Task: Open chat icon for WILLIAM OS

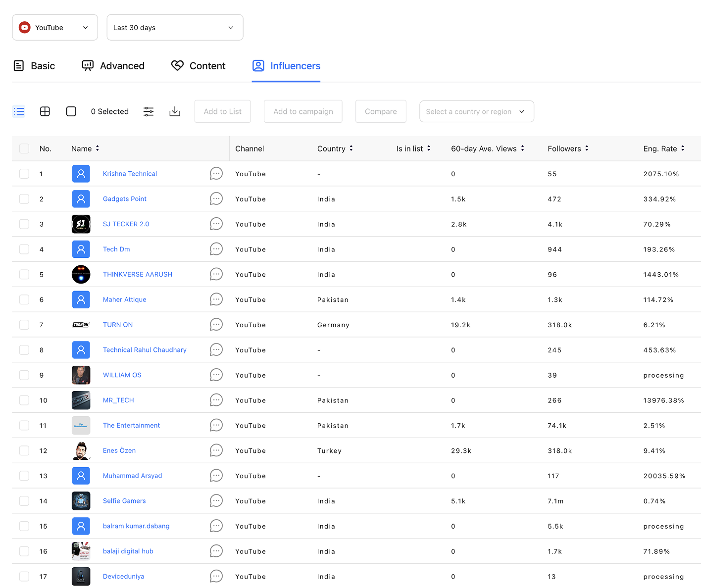Action: tap(216, 375)
